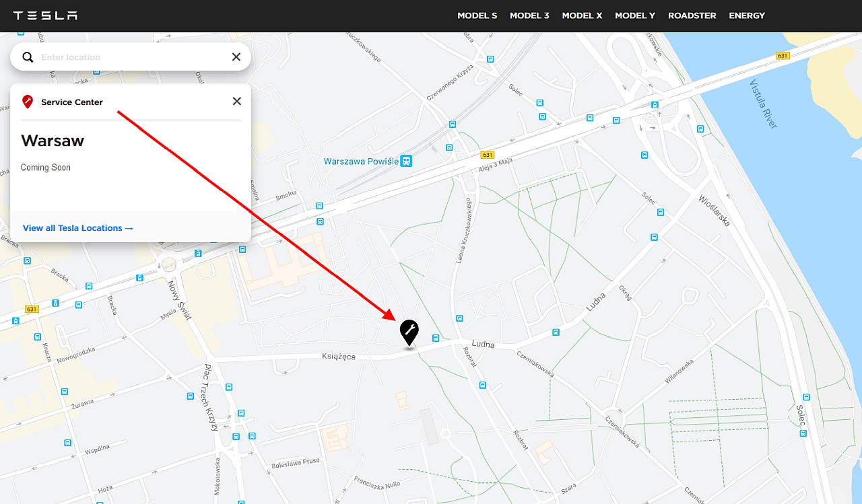Click the bus stop icon on Rozbrat street
This screenshot has width=862, height=504.
[482, 385]
